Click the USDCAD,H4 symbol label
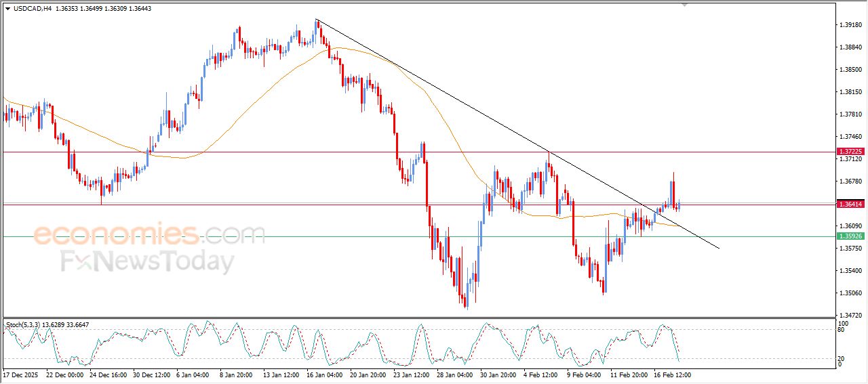 tap(33, 9)
